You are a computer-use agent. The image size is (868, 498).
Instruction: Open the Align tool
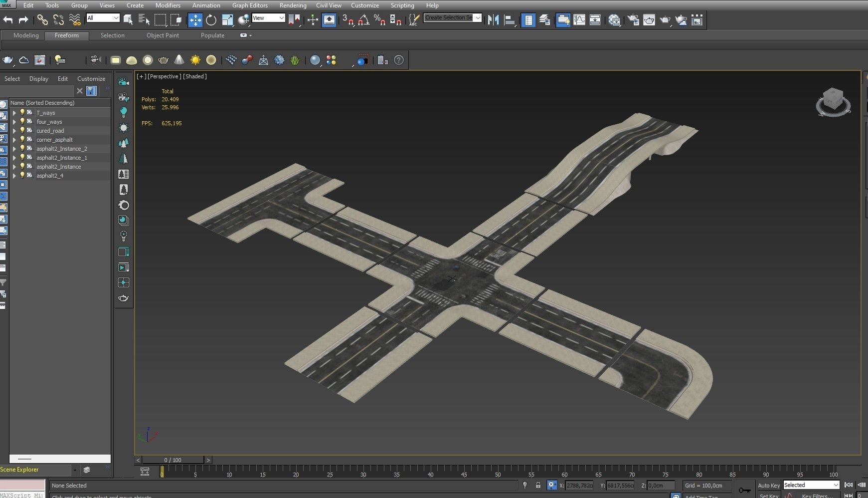click(x=510, y=20)
